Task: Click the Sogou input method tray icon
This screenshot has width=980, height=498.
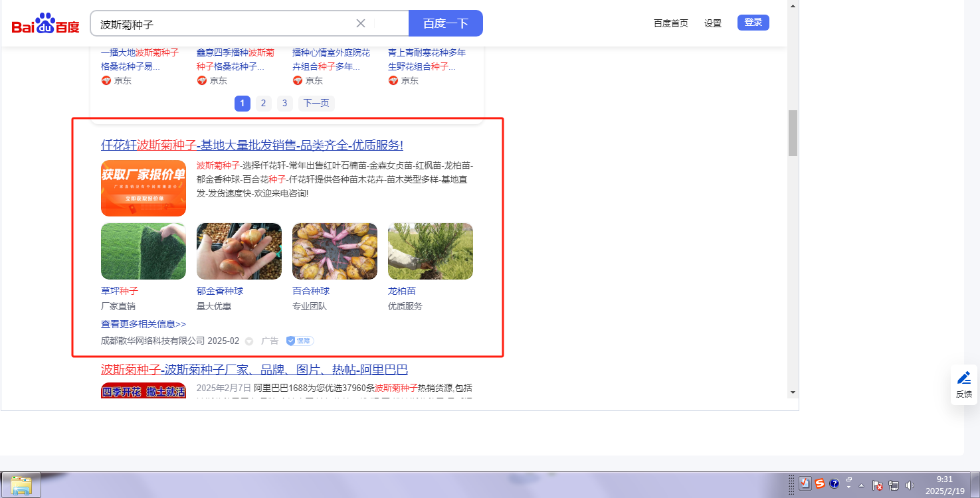Action: (x=820, y=483)
